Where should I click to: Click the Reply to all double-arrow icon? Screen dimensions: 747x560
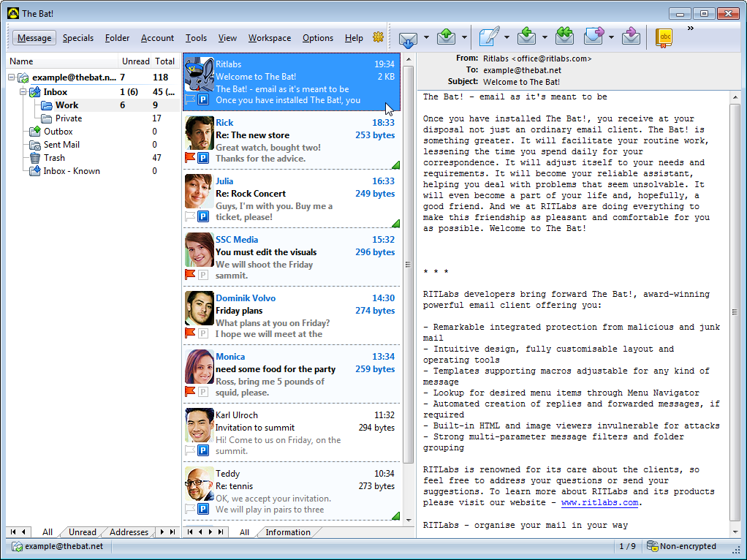tap(564, 37)
